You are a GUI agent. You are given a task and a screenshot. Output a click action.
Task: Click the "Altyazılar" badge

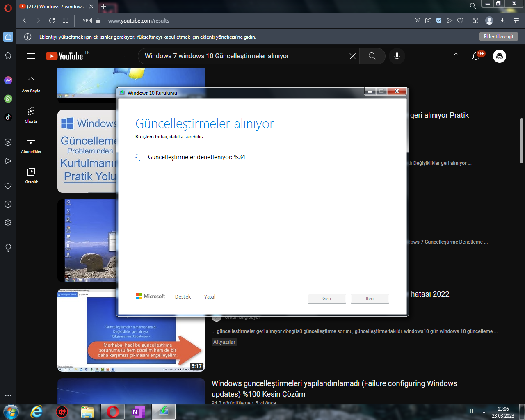[224, 342]
